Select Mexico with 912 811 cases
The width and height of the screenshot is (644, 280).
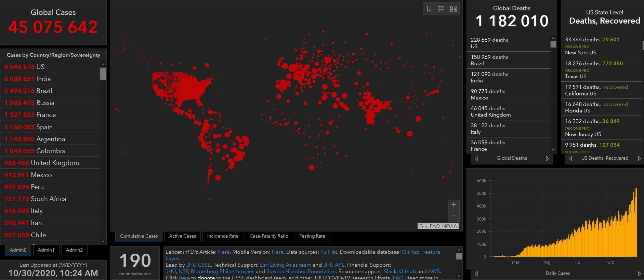pos(50,175)
